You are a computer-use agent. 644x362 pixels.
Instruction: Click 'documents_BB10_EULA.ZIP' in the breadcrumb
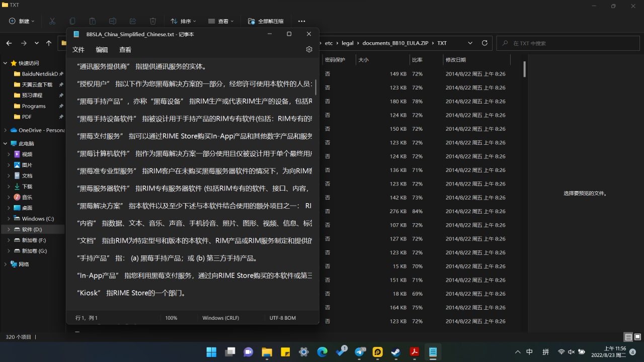tap(395, 43)
